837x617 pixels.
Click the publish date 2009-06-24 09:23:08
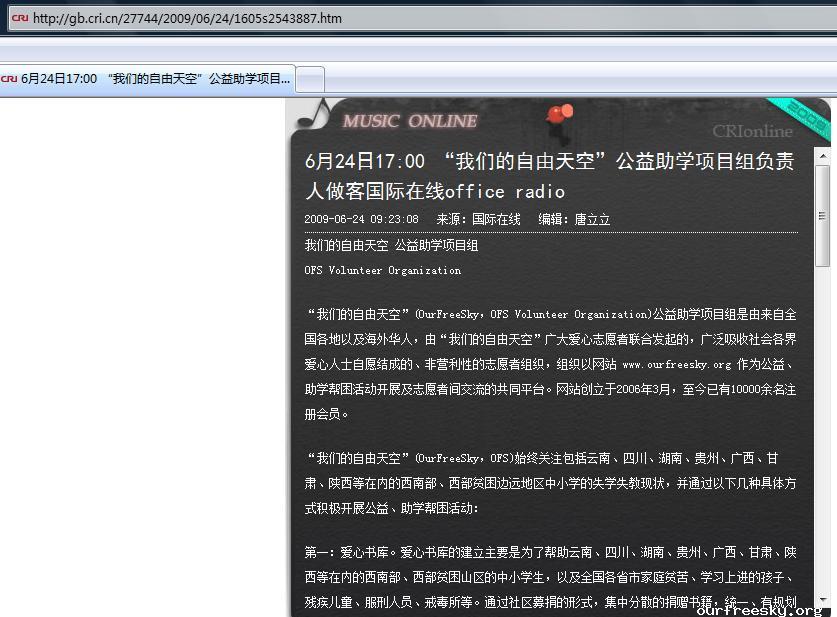361,219
